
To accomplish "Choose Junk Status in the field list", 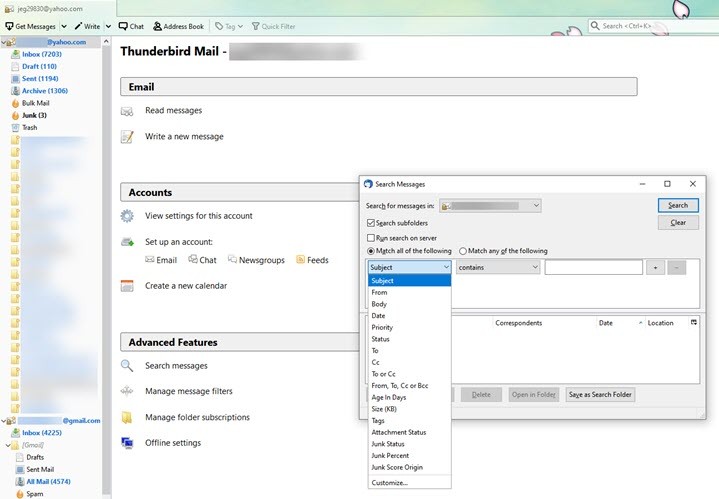I will [x=409, y=444].
